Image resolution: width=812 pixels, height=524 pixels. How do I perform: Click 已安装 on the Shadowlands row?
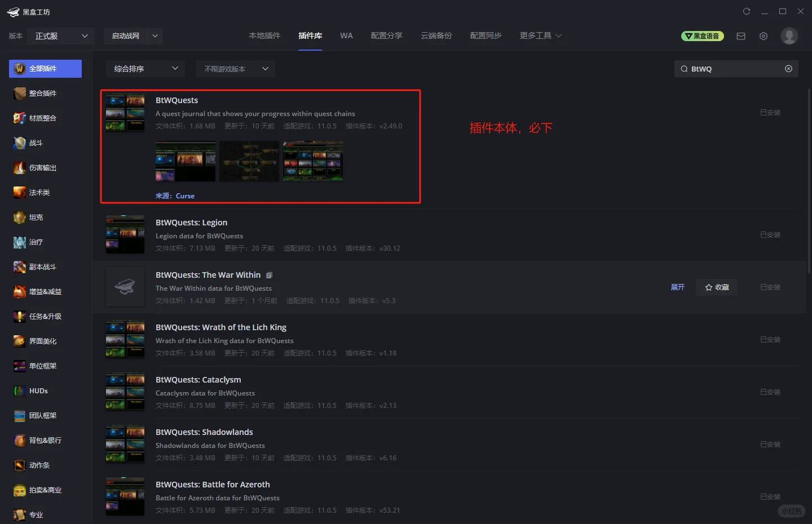(770, 445)
